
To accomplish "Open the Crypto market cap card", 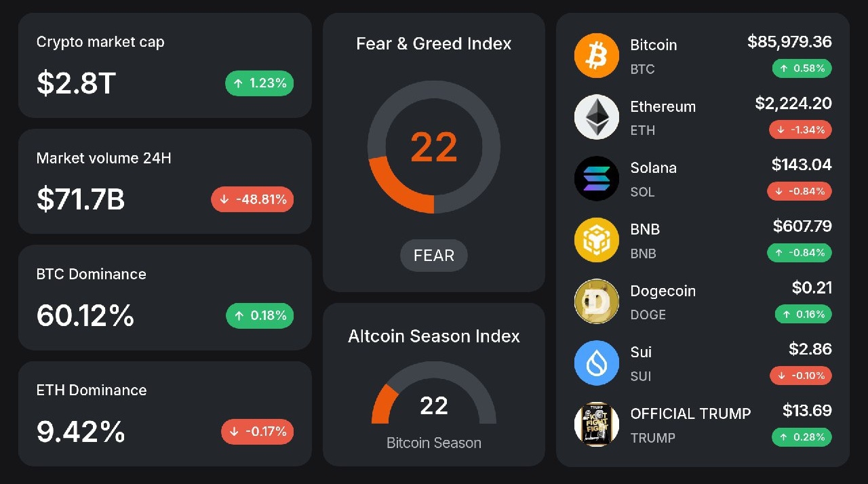I will point(165,66).
